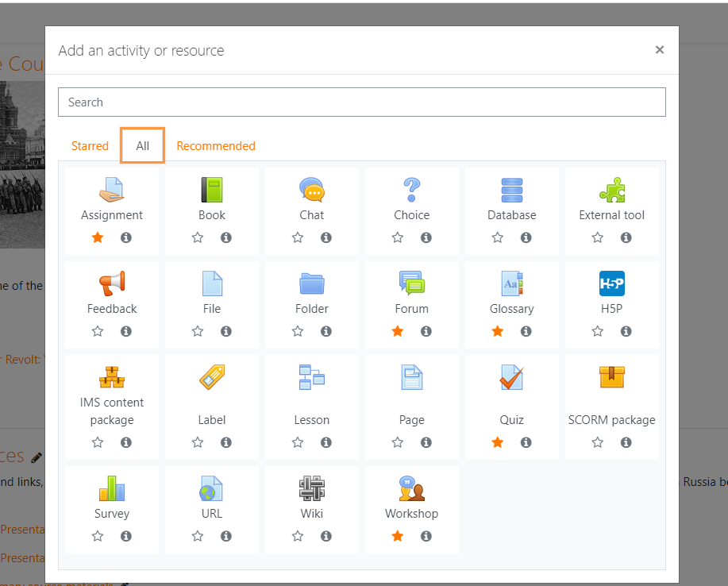This screenshot has height=586, width=728.
Task: Click the External tool label
Action: [612, 215]
